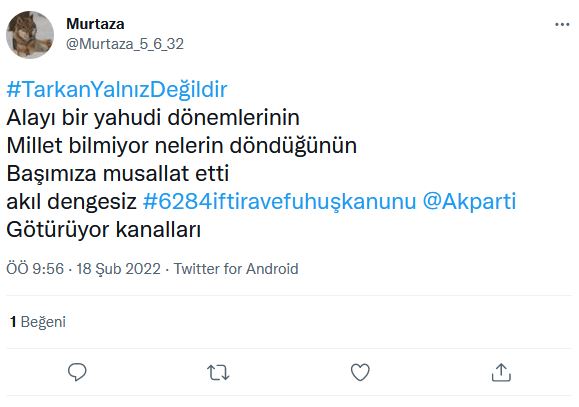Go to the @Akparti mention
Image resolution: width=579 pixels, height=407 pixels.
coord(469,202)
